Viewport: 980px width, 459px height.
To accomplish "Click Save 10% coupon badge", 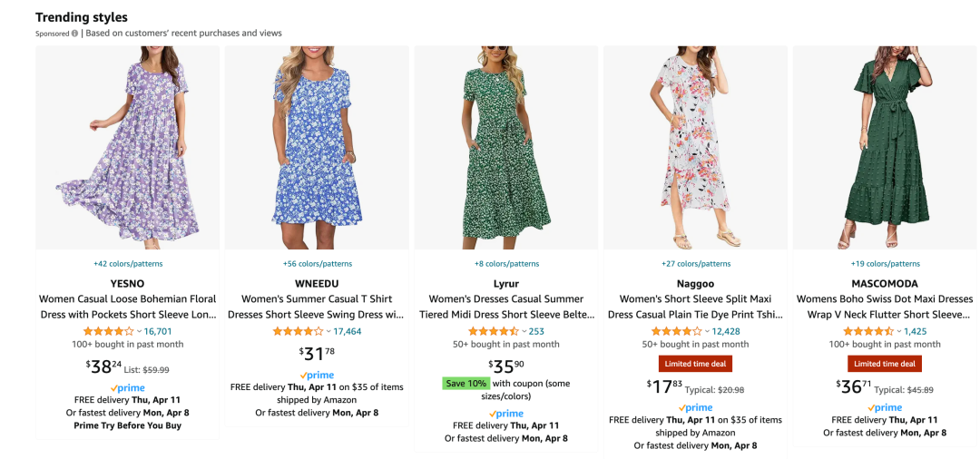I will (466, 384).
